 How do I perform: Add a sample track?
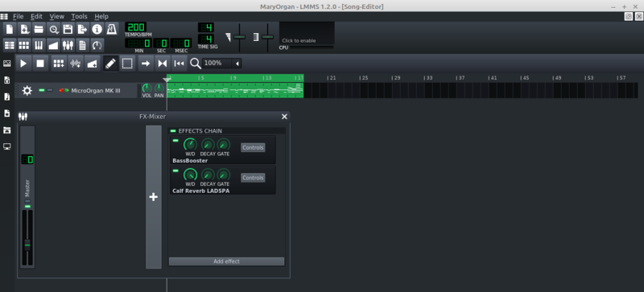click(x=76, y=64)
